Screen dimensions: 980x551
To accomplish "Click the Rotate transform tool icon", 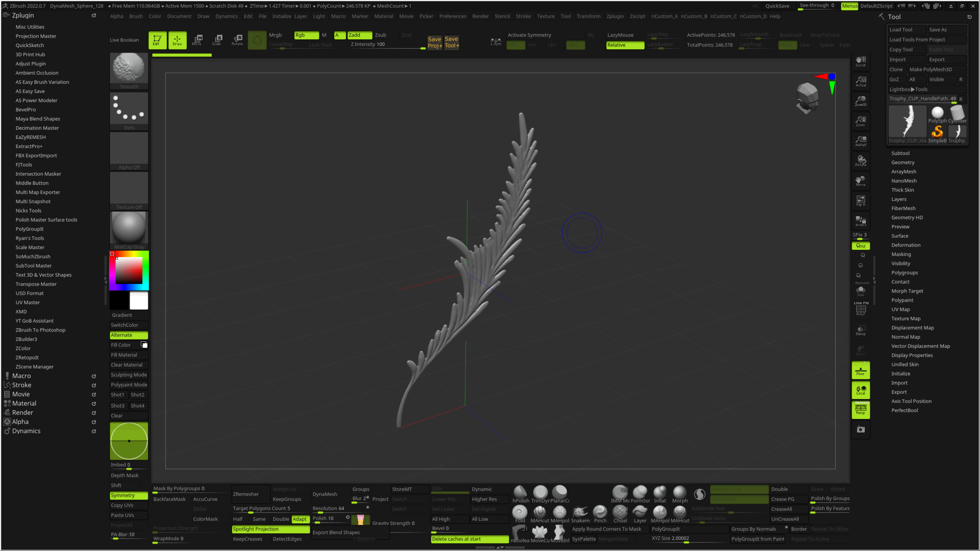I will [237, 40].
